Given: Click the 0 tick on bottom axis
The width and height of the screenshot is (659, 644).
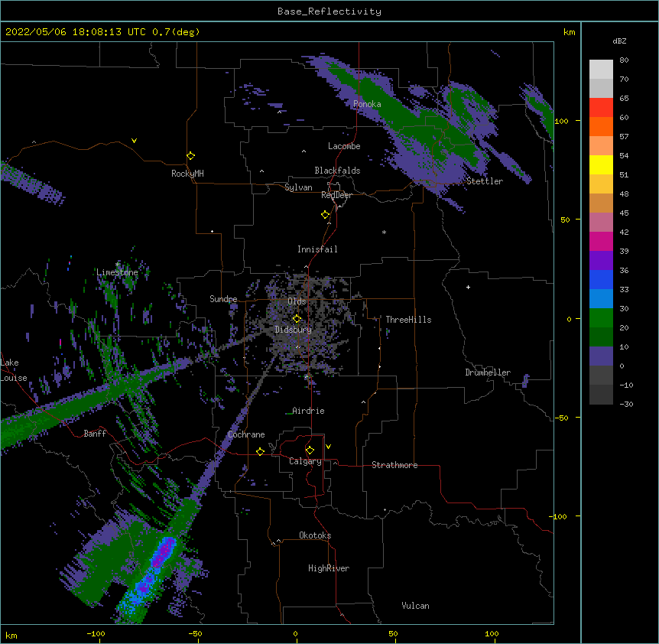Looking at the screenshot, I should click(x=295, y=633).
